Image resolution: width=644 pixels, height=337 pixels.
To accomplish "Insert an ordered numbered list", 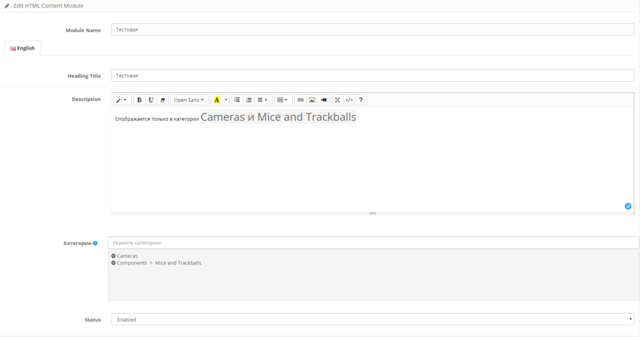I will click(x=249, y=100).
